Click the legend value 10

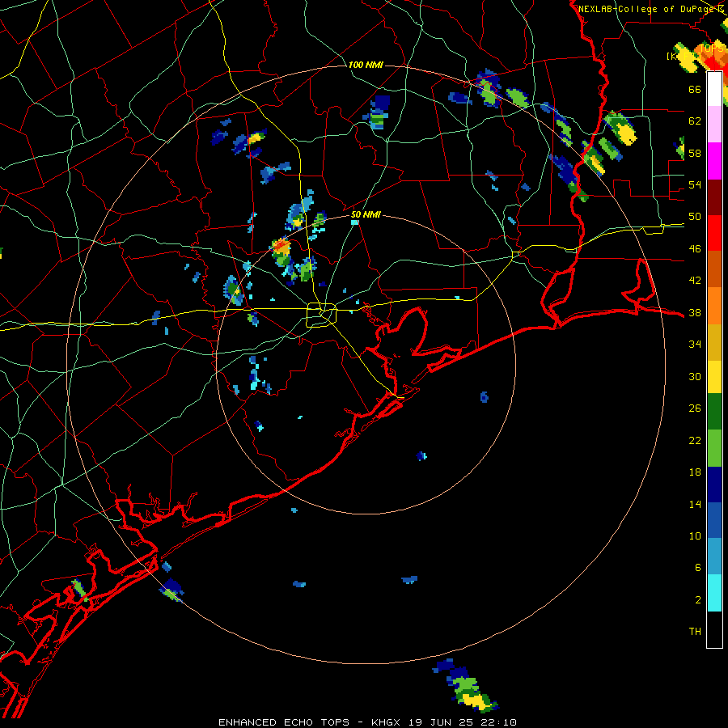[x=695, y=536]
